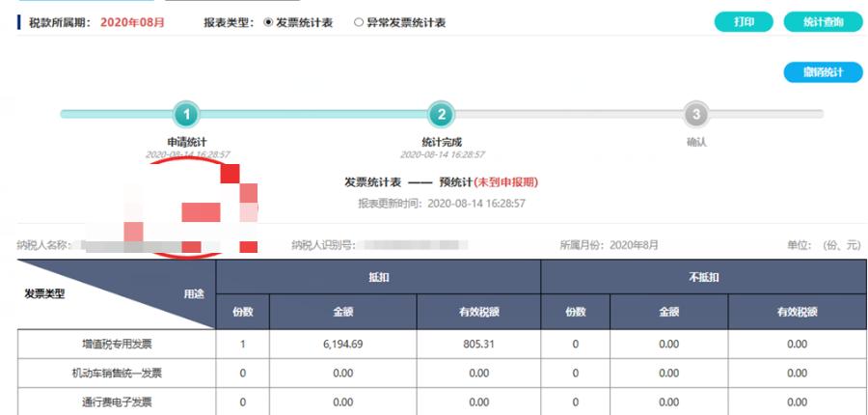Click step 3 circle 确认
The height and width of the screenshot is (415, 868).
tap(696, 115)
